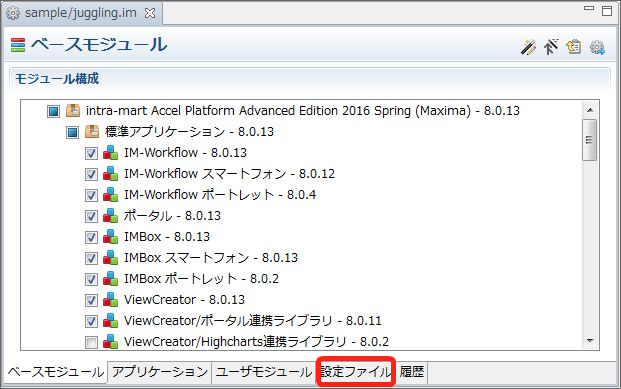This screenshot has height=389, width=621.
Task: Click the module icon beside IMBox ポートレット
Action: 110,278
